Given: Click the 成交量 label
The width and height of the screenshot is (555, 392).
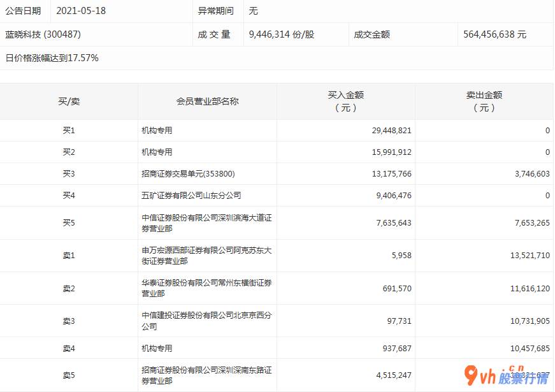Looking at the screenshot, I should click(214, 34).
